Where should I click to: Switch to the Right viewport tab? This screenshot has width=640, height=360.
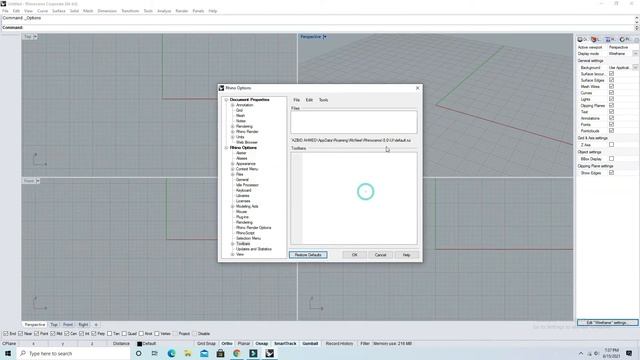click(x=83, y=324)
